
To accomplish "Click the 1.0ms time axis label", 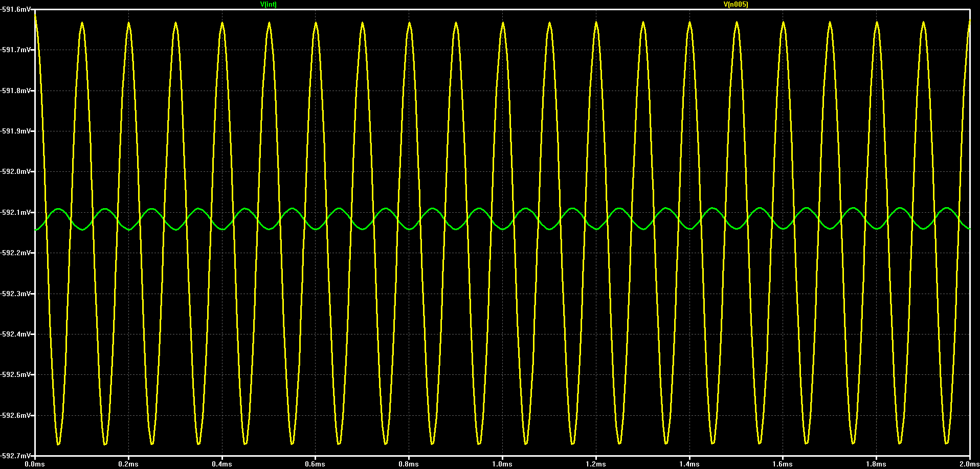I will [502, 464].
